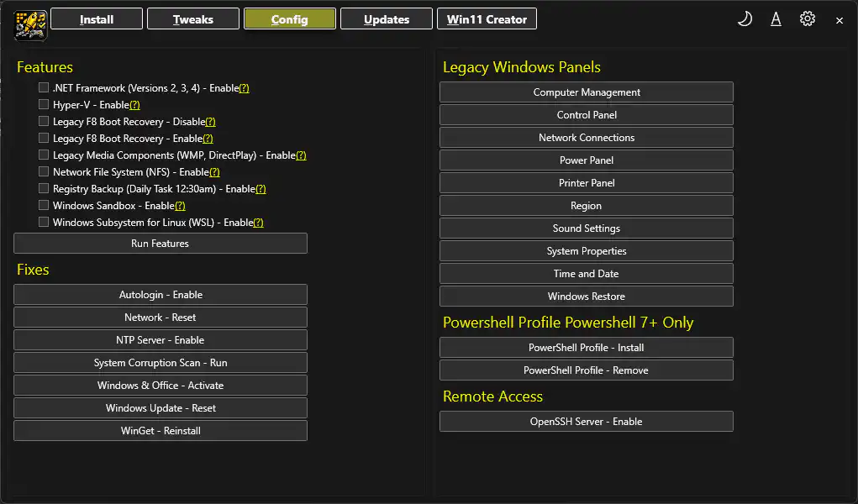Enable the .NET Framework checkbox
The height and width of the screenshot is (504, 858).
coord(44,87)
